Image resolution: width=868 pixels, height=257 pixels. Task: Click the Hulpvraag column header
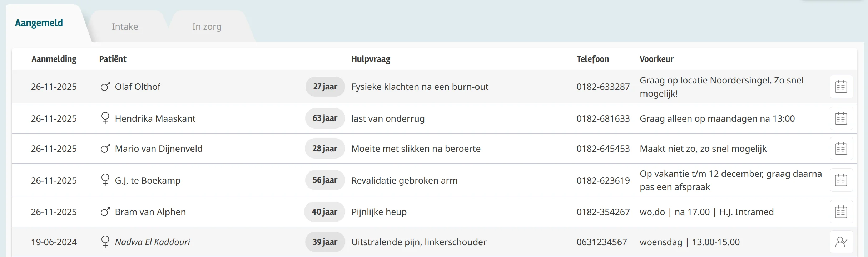pyautogui.click(x=371, y=59)
